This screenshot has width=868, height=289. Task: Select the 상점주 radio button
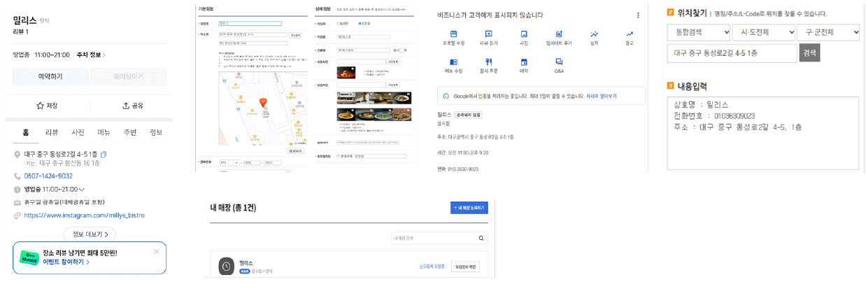(360, 23)
